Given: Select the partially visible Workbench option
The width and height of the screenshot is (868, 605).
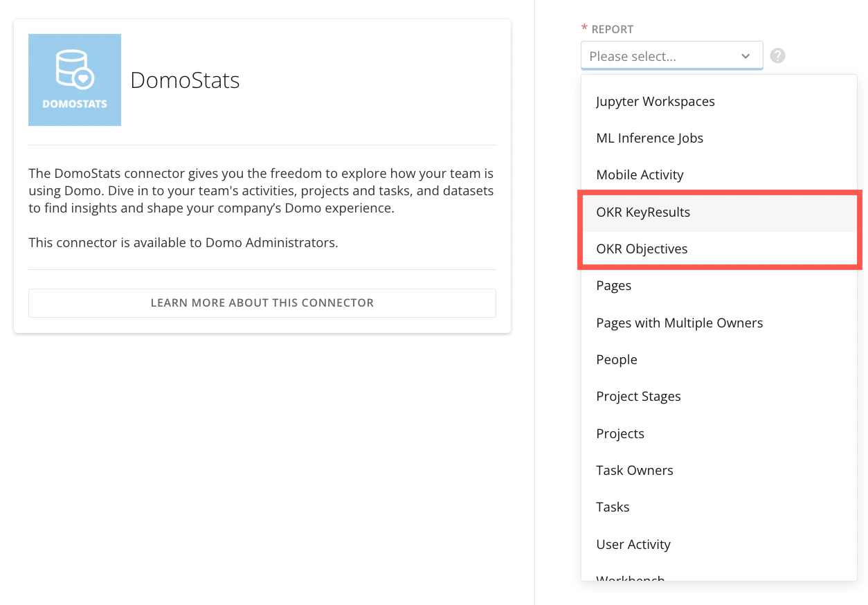Looking at the screenshot, I should [718, 575].
